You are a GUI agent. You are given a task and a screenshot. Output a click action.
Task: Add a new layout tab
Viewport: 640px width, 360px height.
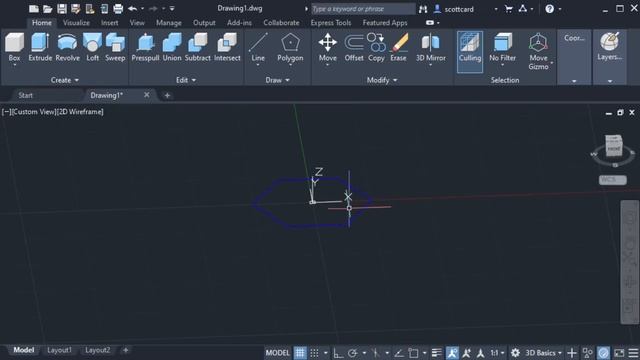[x=126, y=350]
